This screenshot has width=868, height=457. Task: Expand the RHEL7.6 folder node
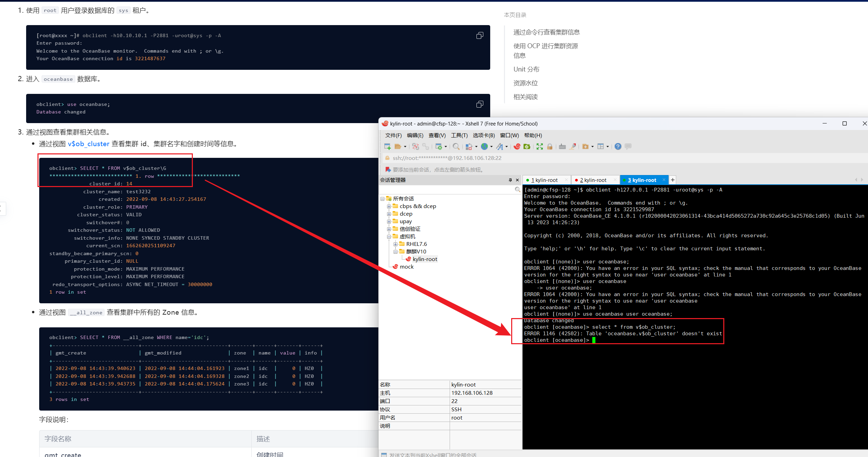395,244
